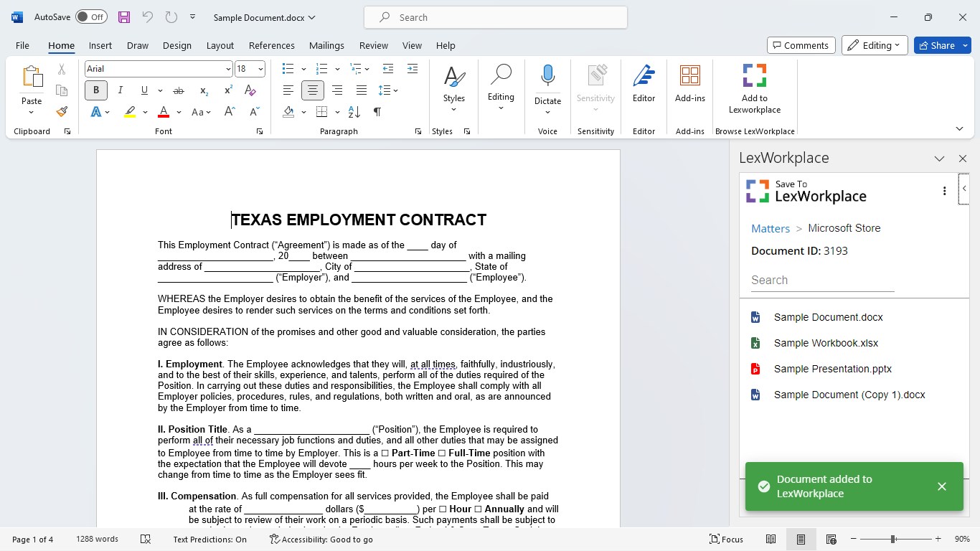Collapse the ribbon display chevron
This screenshot has width=980, height=551.
coord(959,128)
